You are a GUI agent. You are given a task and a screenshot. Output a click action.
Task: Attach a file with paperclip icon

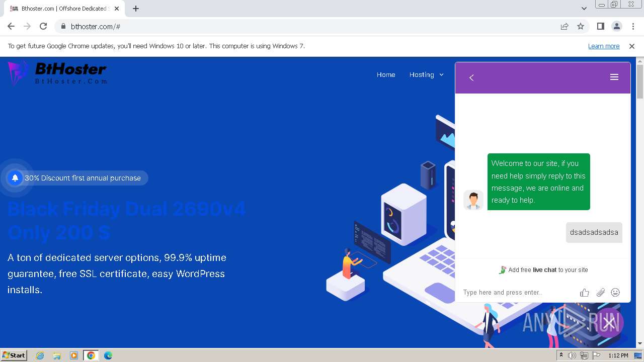(x=600, y=293)
